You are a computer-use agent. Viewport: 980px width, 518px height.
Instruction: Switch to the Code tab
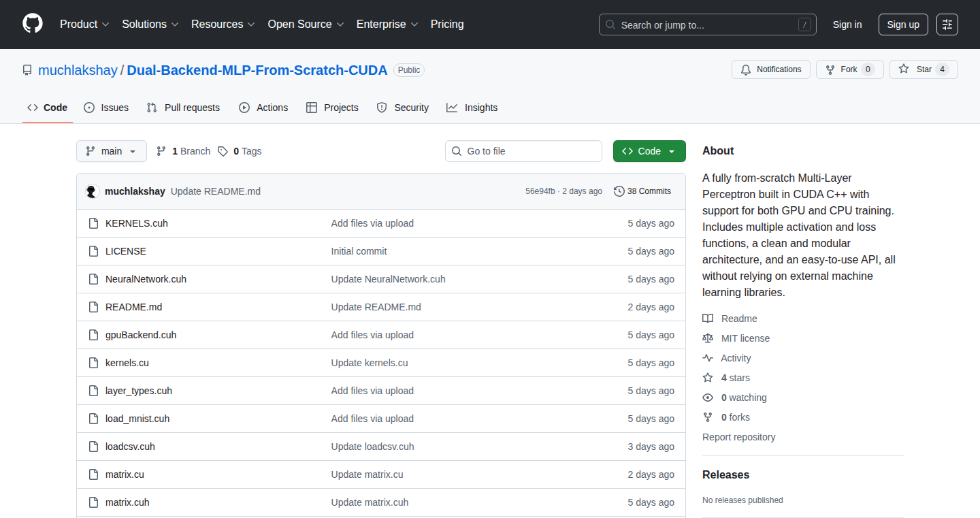pos(48,108)
